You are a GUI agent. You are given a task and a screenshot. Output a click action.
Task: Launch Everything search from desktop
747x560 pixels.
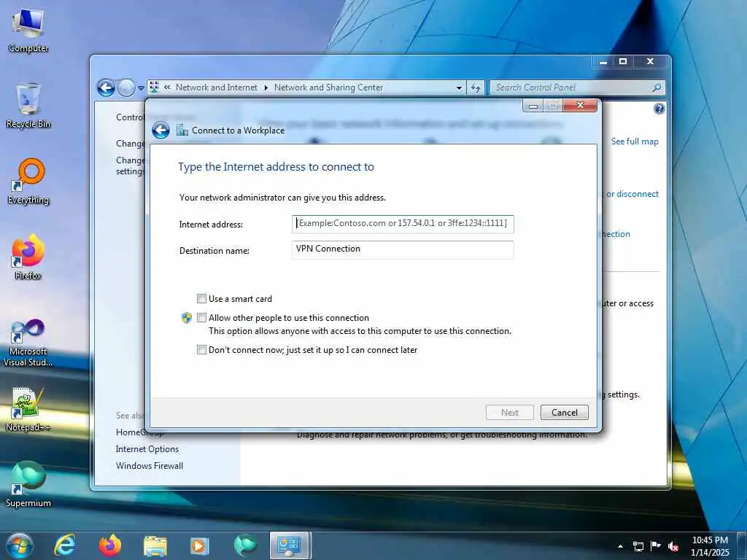click(28, 182)
